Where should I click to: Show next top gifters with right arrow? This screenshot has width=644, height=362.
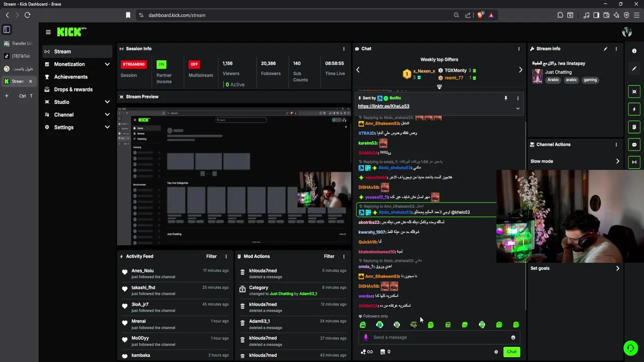(x=520, y=70)
